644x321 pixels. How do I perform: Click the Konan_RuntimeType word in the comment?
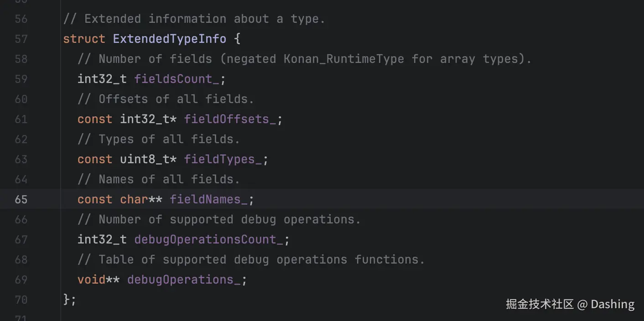344,59
